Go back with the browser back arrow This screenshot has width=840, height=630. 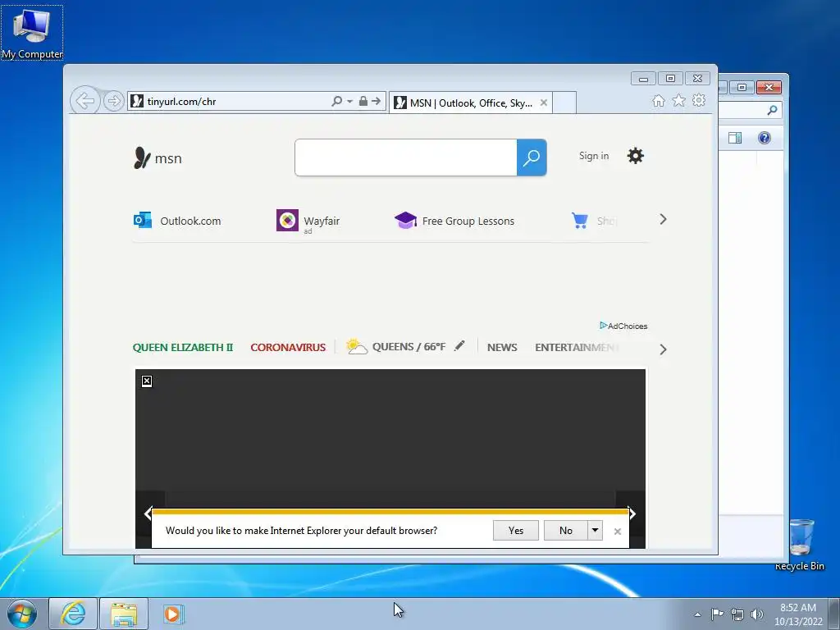tap(85, 101)
